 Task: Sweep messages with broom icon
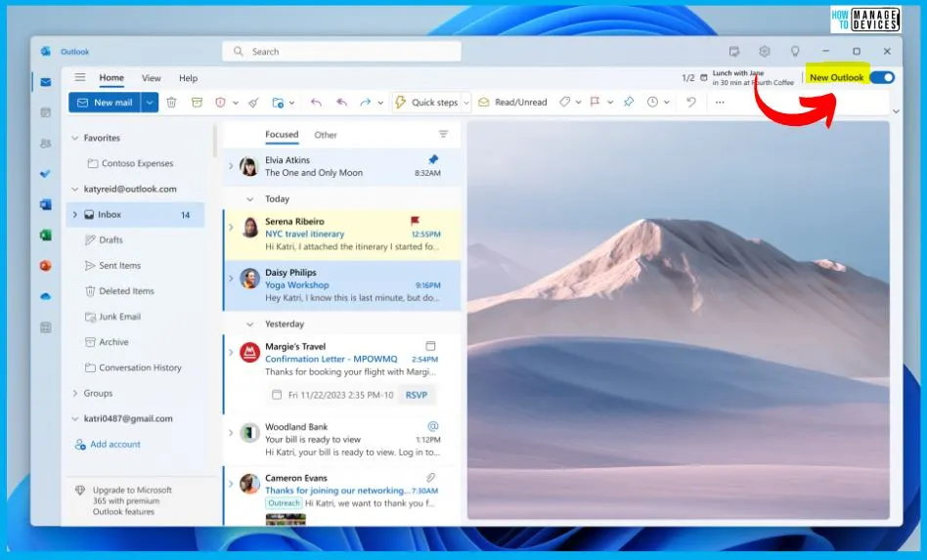pos(253,103)
